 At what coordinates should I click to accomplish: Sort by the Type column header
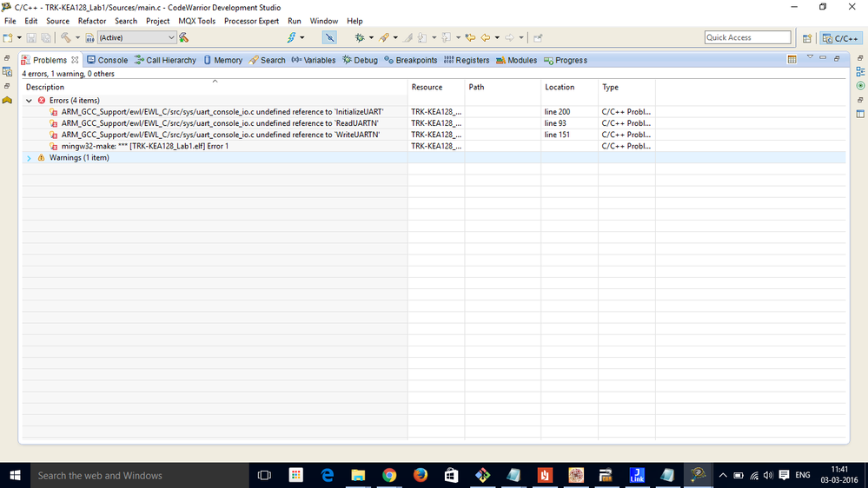coord(626,87)
